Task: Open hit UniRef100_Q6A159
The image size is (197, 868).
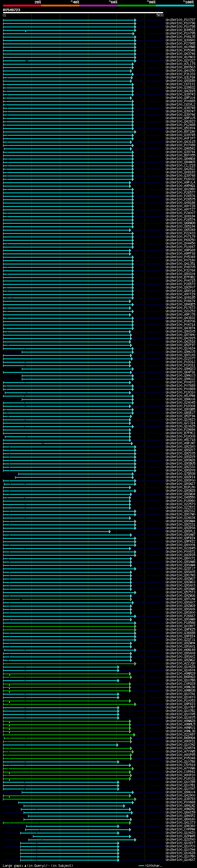Action: pyautogui.click(x=180, y=812)
